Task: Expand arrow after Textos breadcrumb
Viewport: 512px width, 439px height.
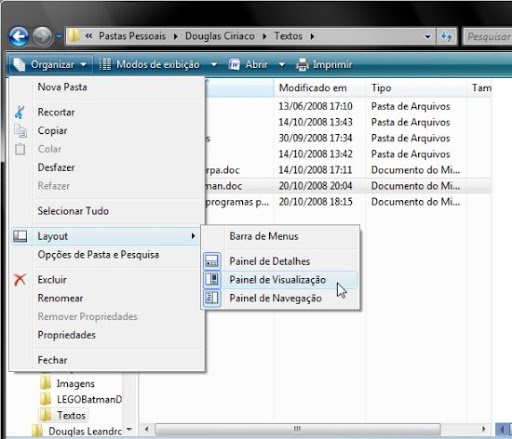Action: click(x=312, y=36)
